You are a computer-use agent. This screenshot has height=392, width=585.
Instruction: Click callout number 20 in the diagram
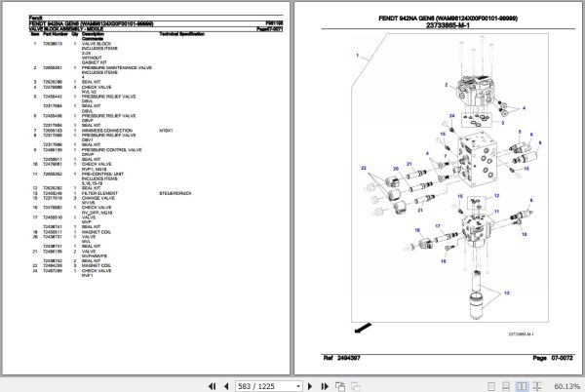point(396,169)
